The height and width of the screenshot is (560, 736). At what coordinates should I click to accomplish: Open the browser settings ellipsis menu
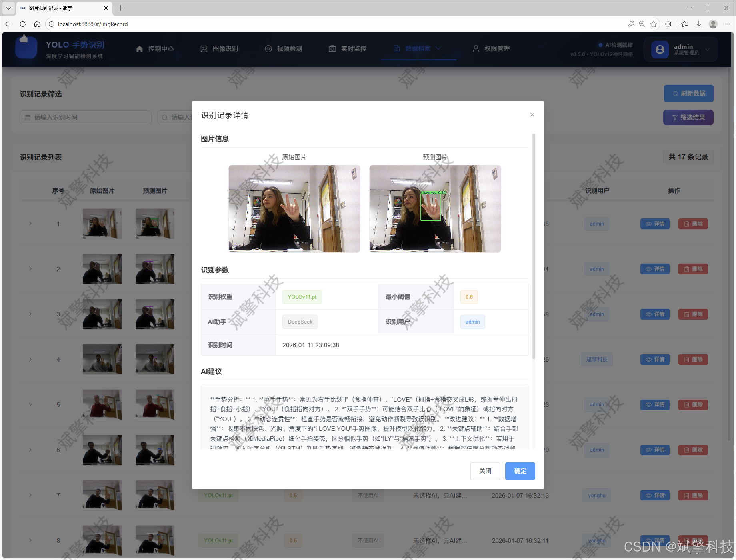727,24
